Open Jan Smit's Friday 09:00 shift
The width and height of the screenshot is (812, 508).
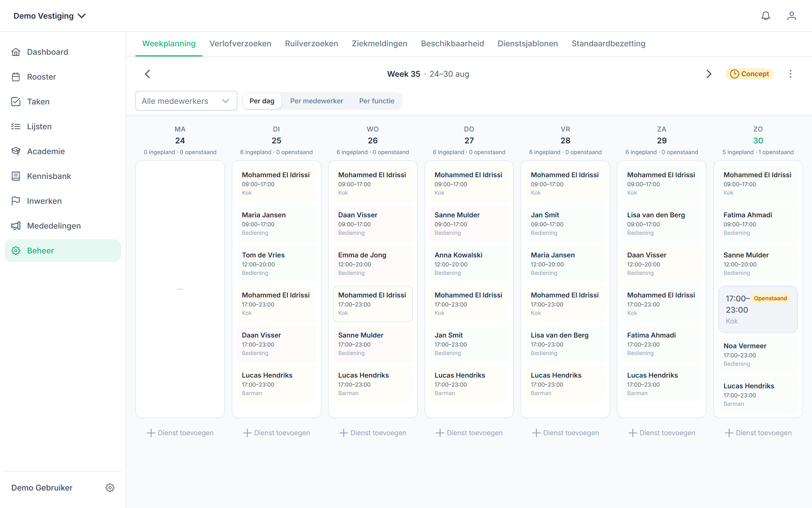565,224
